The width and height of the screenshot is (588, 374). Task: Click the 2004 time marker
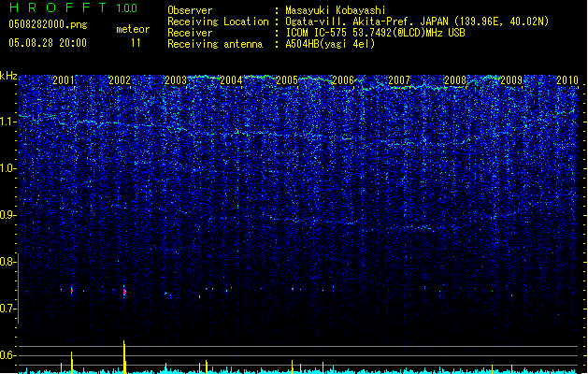(x=231, y=80)
